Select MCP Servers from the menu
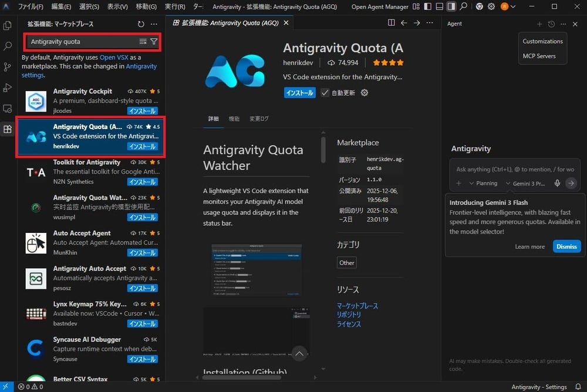The height and width of the screenshot is (392, 587). [x=539, y=56]
